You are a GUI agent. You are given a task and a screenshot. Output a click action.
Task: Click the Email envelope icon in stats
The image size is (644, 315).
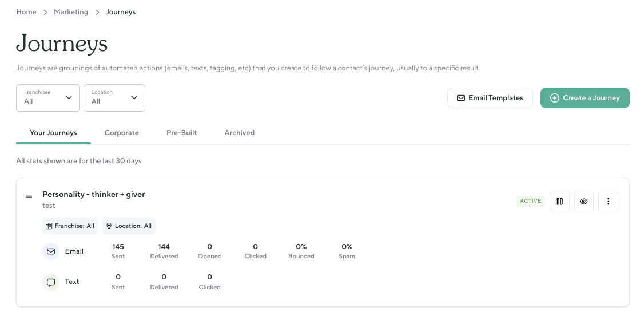(51, 251)
